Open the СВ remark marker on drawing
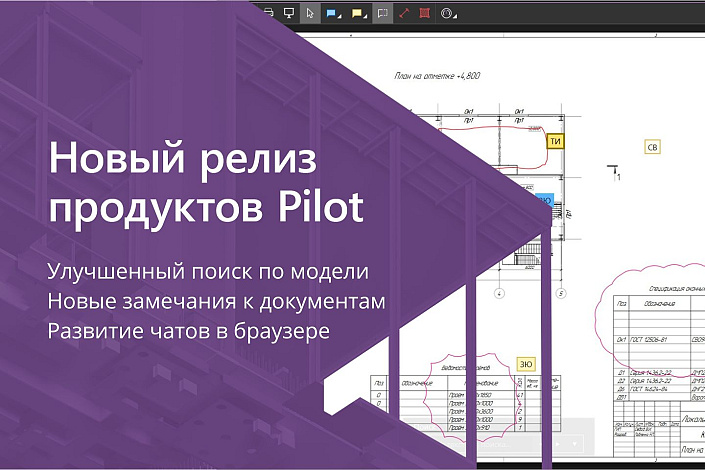Viewport: 705px width, 470px height. tap(653, 148)
